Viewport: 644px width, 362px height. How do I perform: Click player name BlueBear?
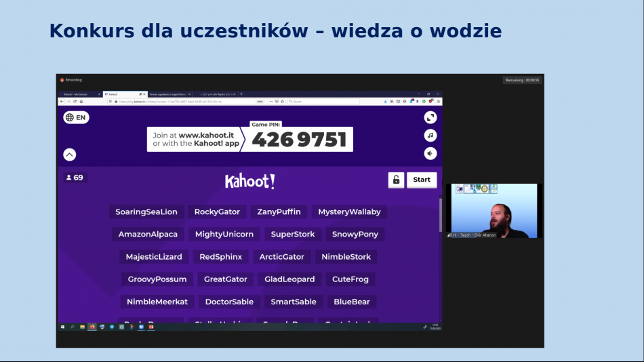[x=352, y=302]
